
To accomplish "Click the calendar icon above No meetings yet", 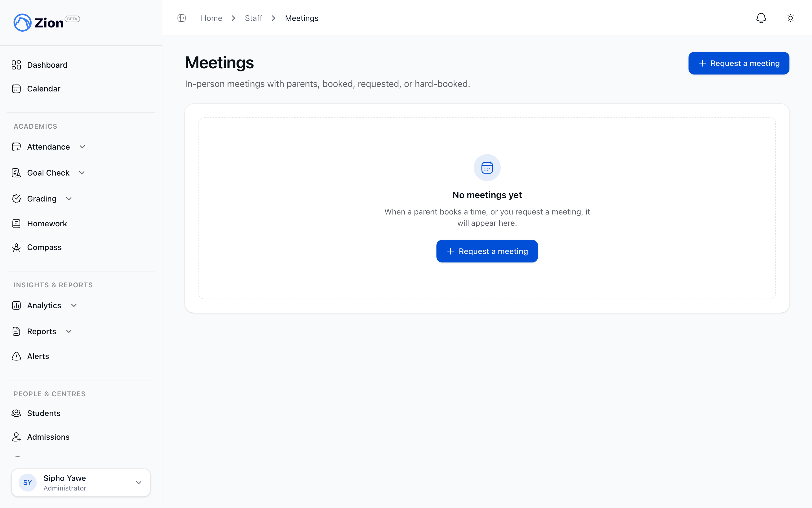I will pos(487,168).
